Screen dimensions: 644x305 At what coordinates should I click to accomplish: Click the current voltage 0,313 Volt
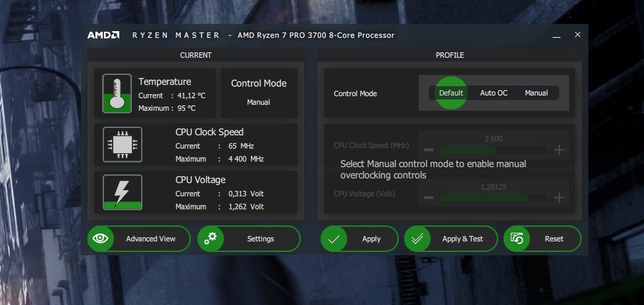coord(246,194)
